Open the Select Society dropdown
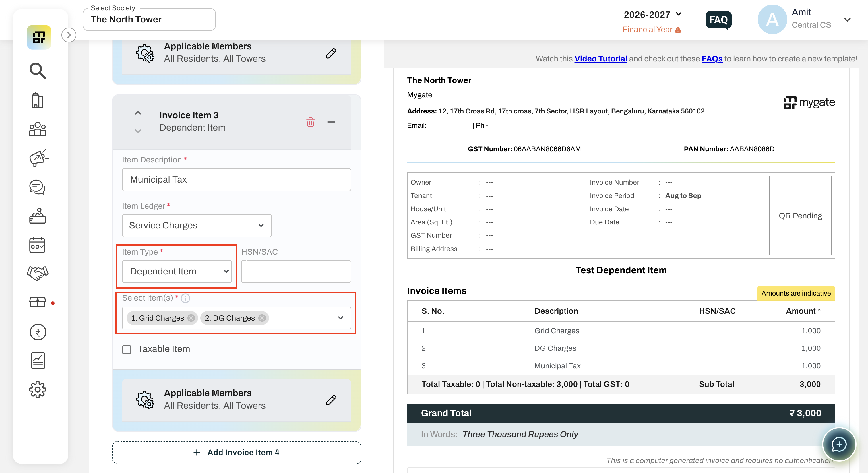This screenshot has width=868, height=473. [x=149, y=20]
